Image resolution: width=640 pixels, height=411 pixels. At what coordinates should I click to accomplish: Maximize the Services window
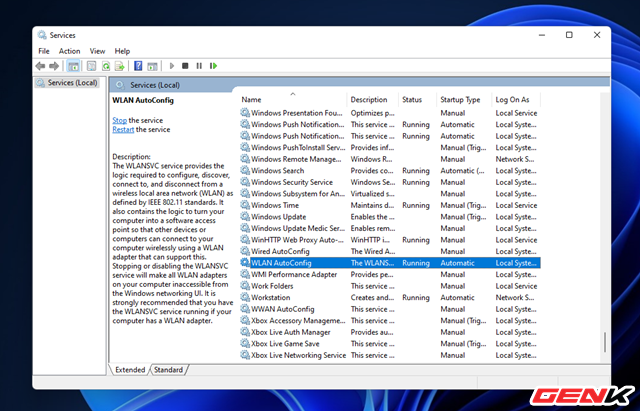tap(569, 35)
